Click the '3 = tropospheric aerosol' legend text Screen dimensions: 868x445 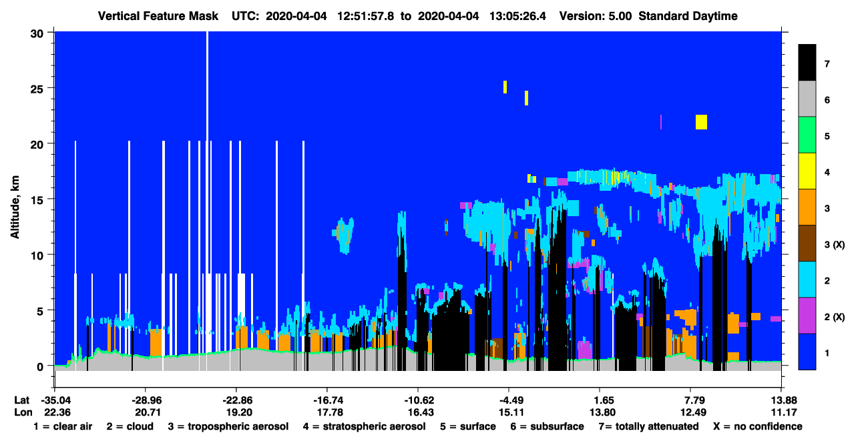pyautogui.click(x=228, y=426)
